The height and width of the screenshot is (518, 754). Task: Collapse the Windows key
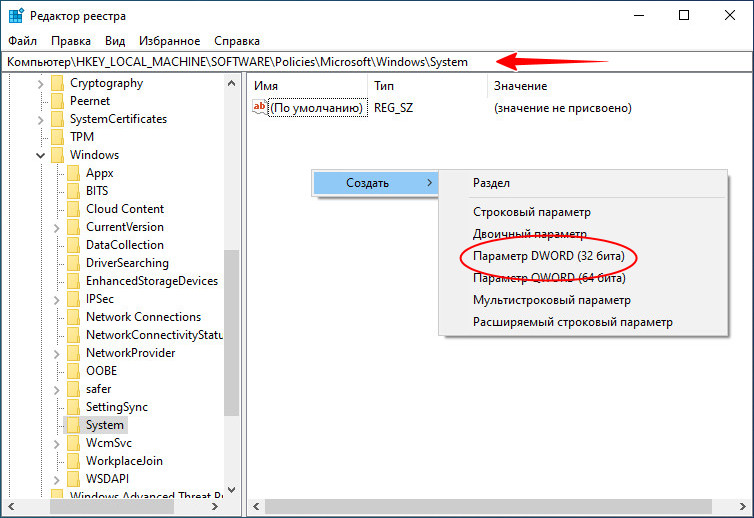[40, 155]
